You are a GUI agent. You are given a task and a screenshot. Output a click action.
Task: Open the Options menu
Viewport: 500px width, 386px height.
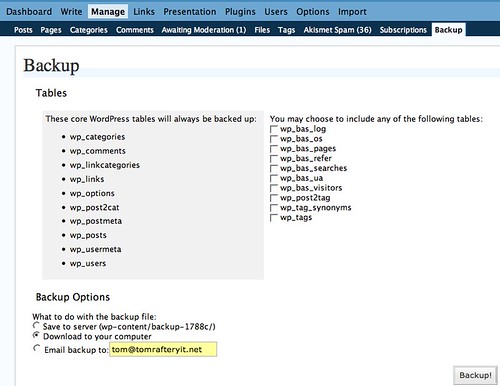(313, 12)
